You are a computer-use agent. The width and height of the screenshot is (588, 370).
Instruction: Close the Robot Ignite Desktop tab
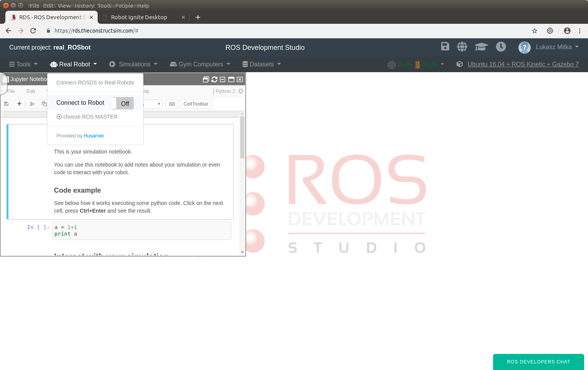tap(183, 17)
